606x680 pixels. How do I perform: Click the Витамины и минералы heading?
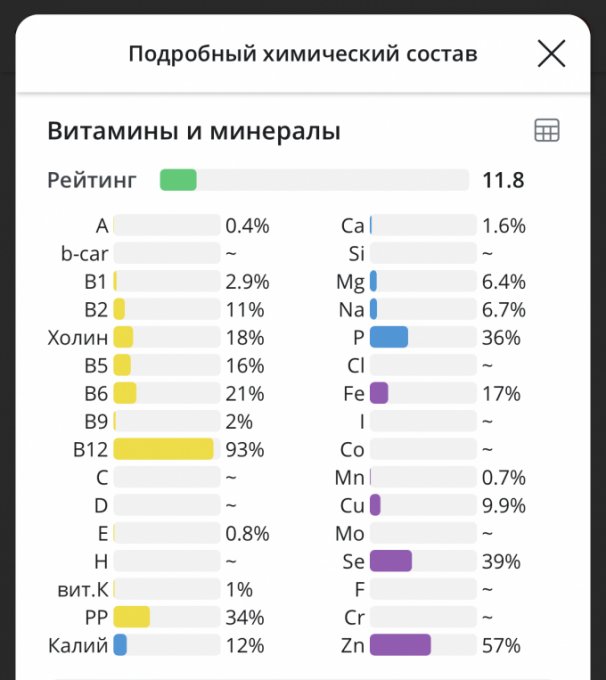(x=194, y=131)
